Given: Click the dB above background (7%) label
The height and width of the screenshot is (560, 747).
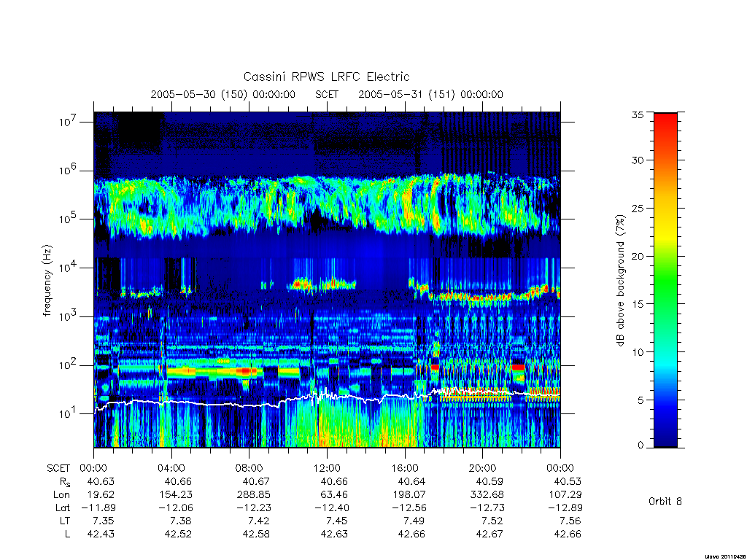Looking at the screenshot, I should click(620, 281).
